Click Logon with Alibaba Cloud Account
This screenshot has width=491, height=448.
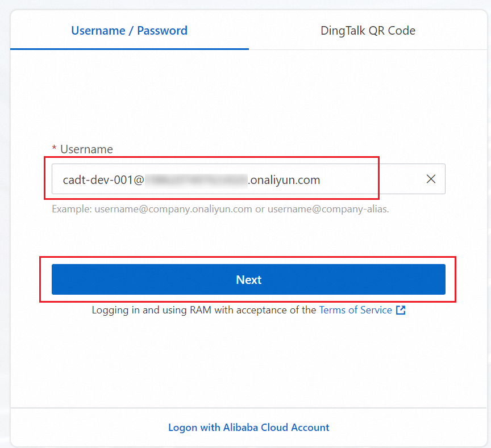pos(248,428)
